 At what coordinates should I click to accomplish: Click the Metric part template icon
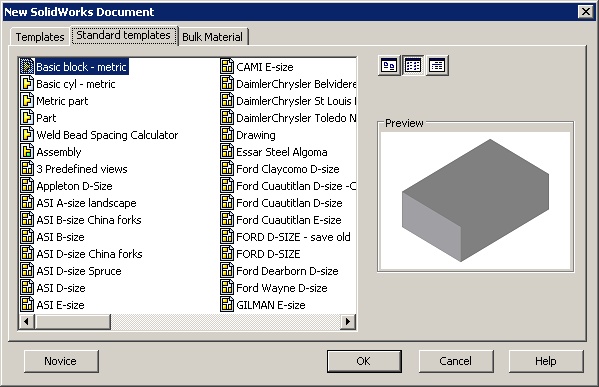27,100
